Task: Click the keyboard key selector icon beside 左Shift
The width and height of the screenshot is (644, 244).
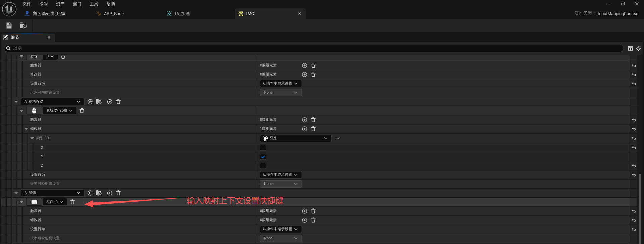Action: coord(34,202)
